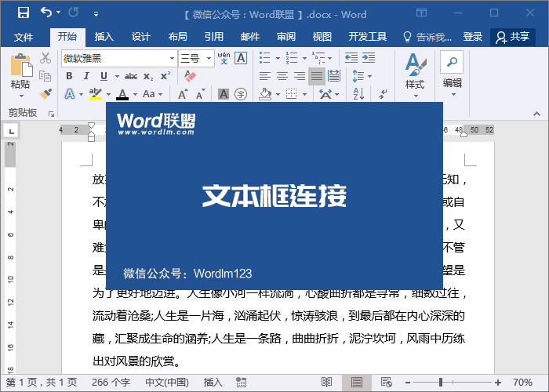
Task: Toggle superscript formatting
Action: [165, 75]
